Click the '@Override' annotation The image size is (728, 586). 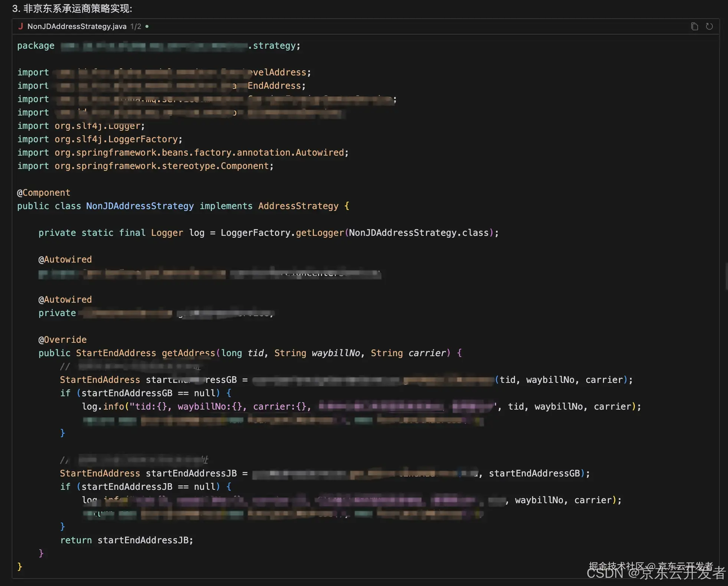[x=62, y=340]
